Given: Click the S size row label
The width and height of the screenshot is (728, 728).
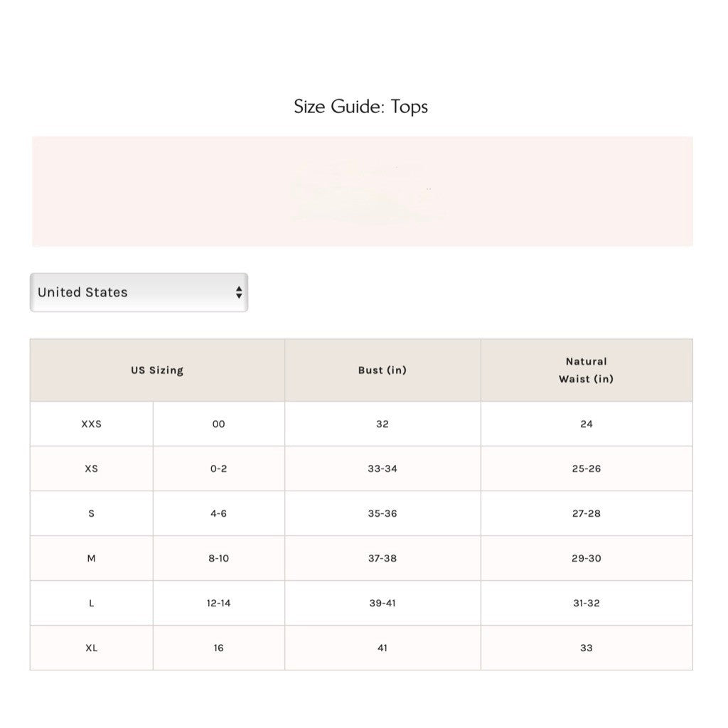Looking at the screenshot, I should pos(92,513).
